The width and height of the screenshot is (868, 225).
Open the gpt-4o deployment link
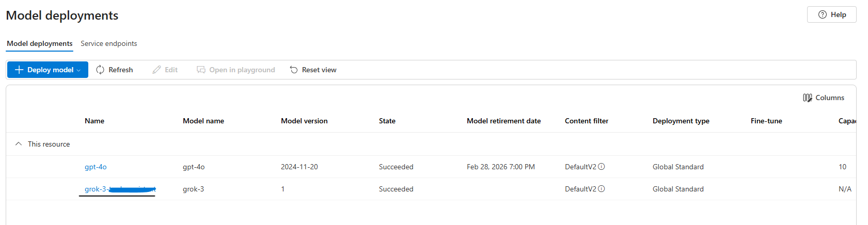(96, 167)
